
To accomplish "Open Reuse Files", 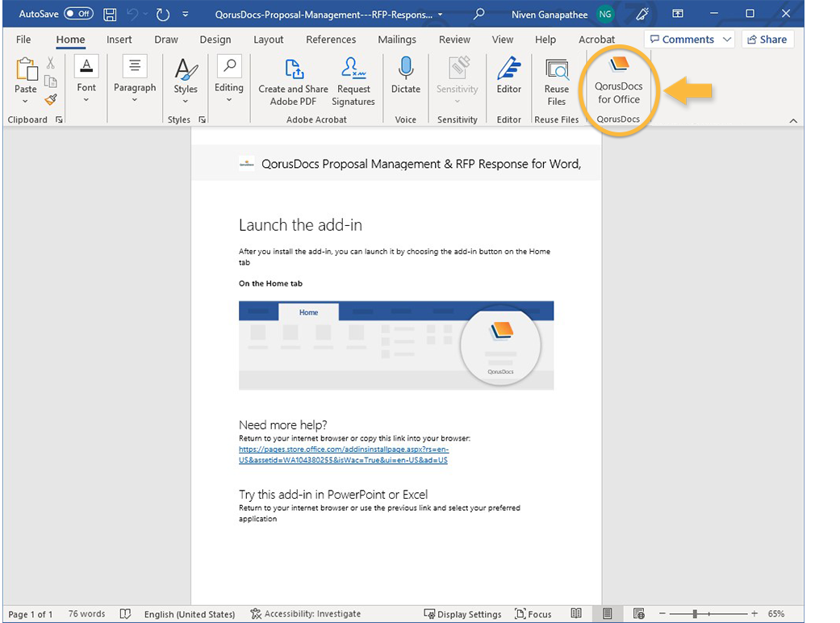I will (x=557, y=82).
